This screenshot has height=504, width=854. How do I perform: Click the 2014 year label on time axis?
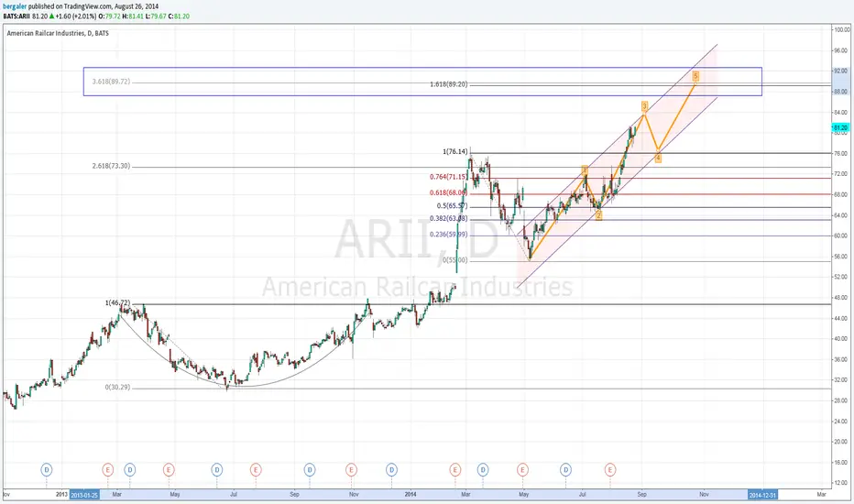pyautogui.click(x=411, y=494)
